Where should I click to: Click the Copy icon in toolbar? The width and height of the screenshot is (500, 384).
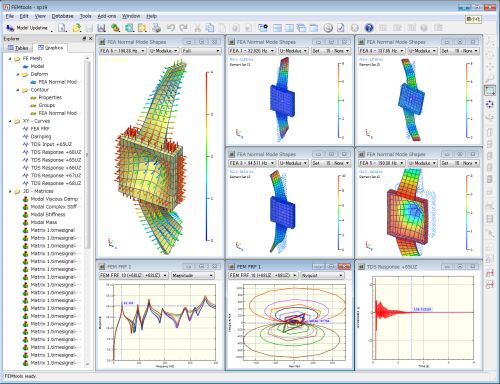point(210,28)
